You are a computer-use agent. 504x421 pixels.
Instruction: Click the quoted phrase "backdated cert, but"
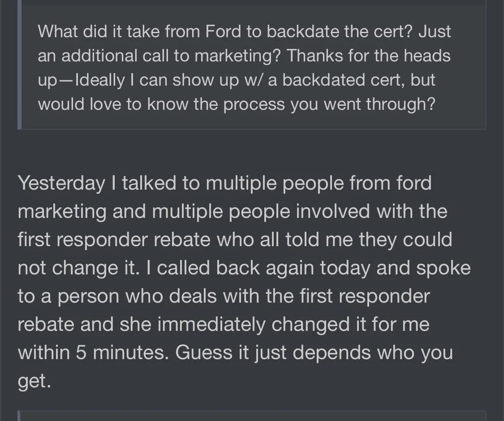[x=359, y=80]
